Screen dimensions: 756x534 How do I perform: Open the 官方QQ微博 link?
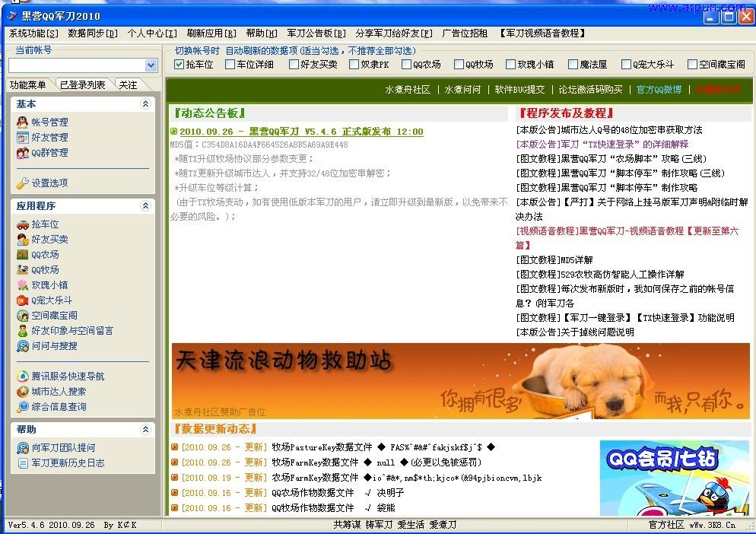tap(659, 90)
